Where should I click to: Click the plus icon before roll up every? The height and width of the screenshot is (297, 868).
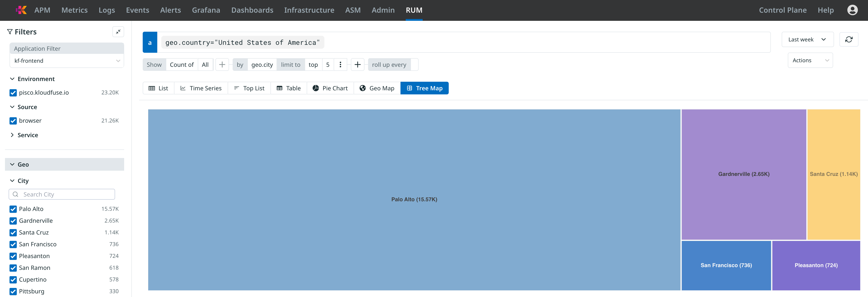(357, 65)
